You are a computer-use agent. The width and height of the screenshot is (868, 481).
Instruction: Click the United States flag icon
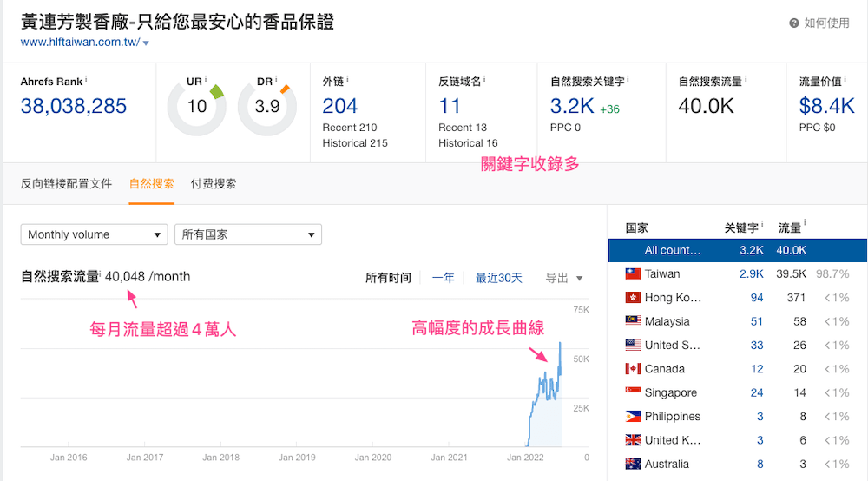tap(633, 345)
